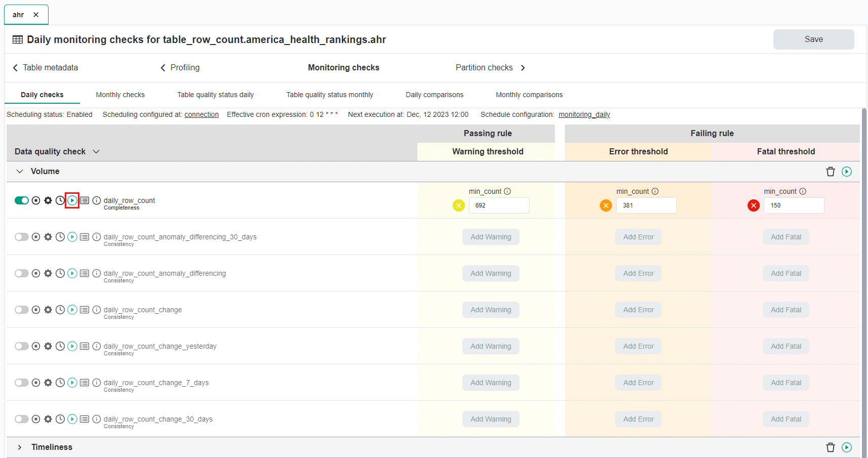Collapse the Volume section
The height and width of the screenshot is (458, 868).
(x=20, y=172)
